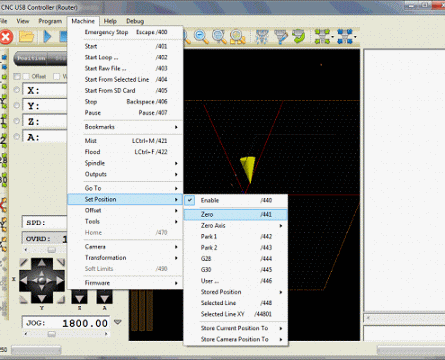
Task: Open Store Current Position To submenu
Action: (236, 328)
